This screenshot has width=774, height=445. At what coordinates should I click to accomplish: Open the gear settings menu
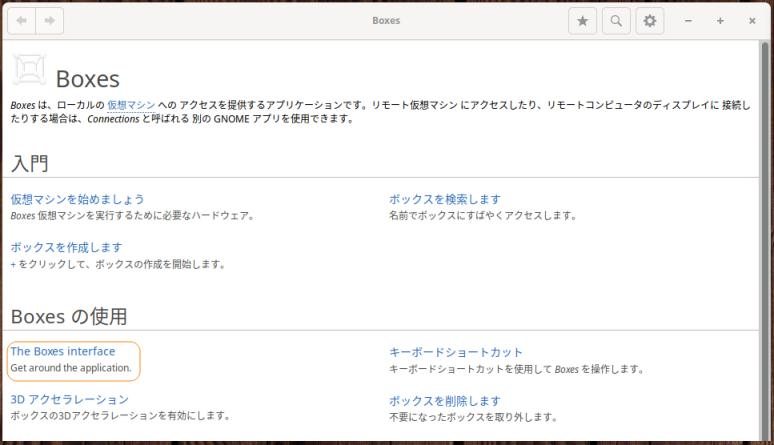click(x=650, y=21)
